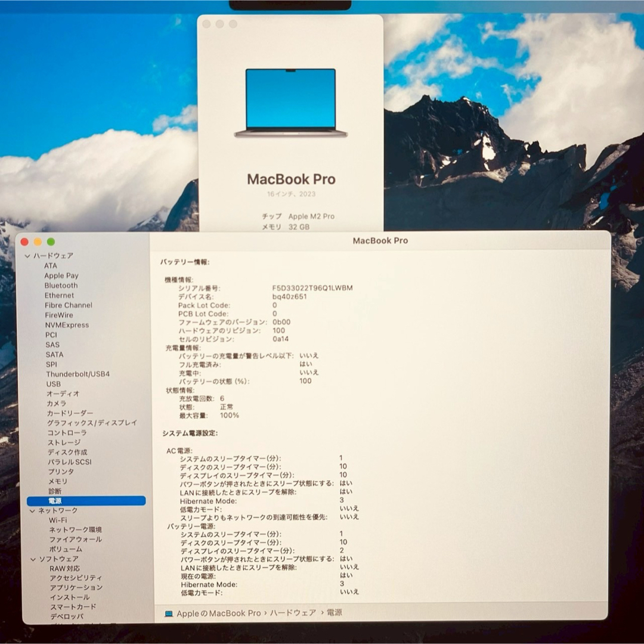Open Thunderbolt/USB4 hardware entry
This screenshot has height=644, width=644.
[78, 374]
